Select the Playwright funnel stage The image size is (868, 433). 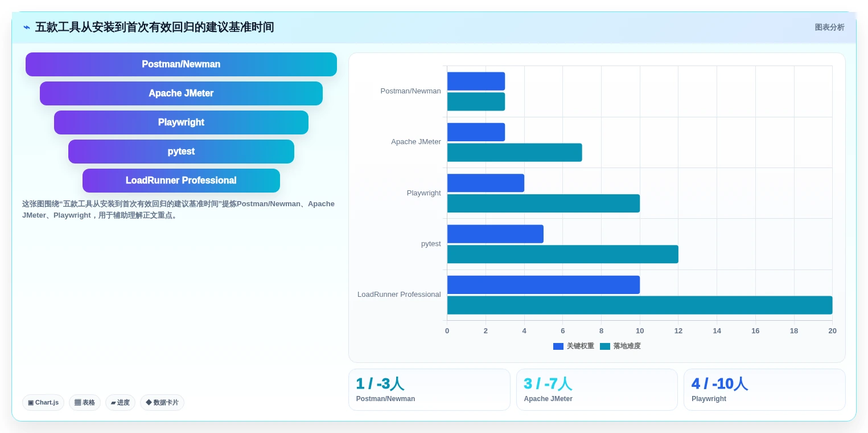coord(181,122)
